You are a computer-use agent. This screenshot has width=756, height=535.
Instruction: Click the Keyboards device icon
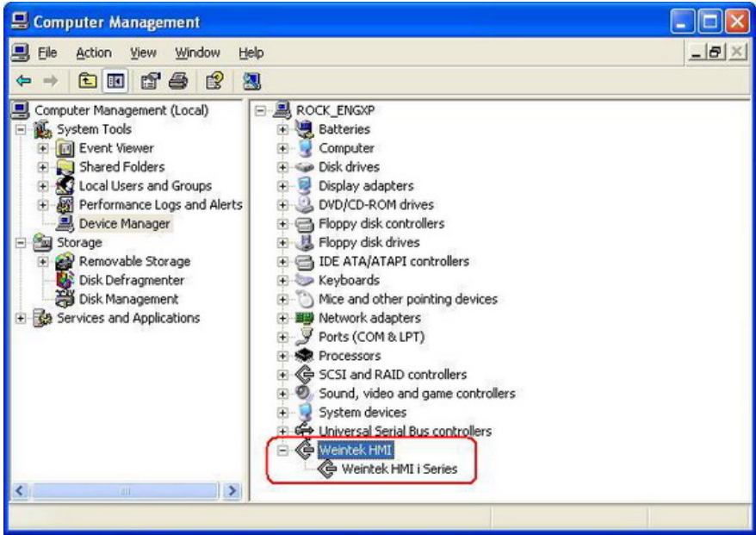pyautogui.click(x=304, y=280)
